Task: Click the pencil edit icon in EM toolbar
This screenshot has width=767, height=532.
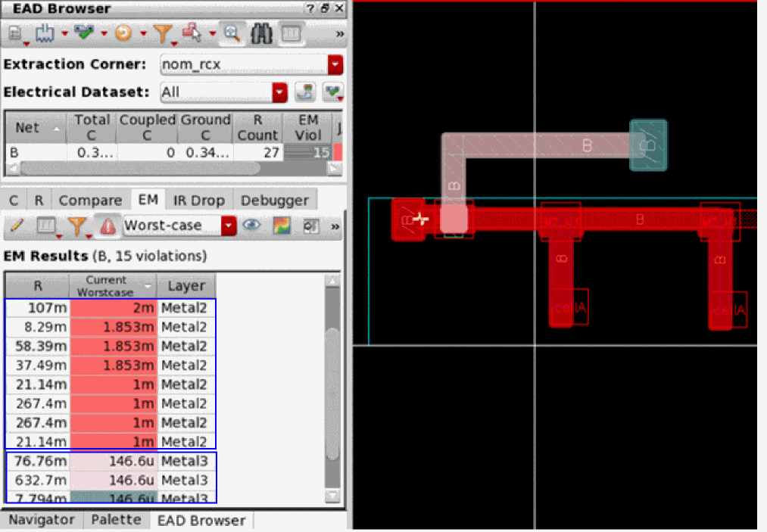Action: 17,226
